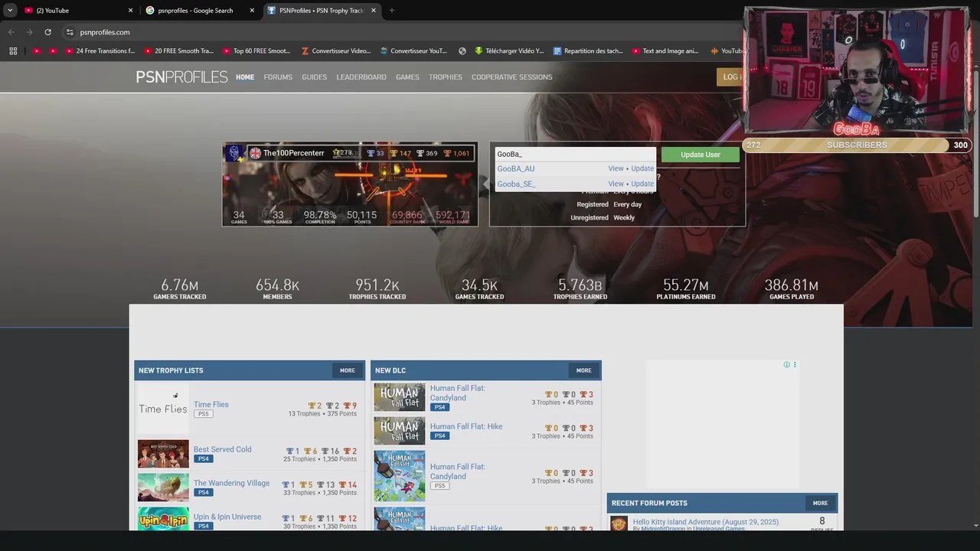
Task: Click Update for Gooba_SE_
Action: click(642, 184)
